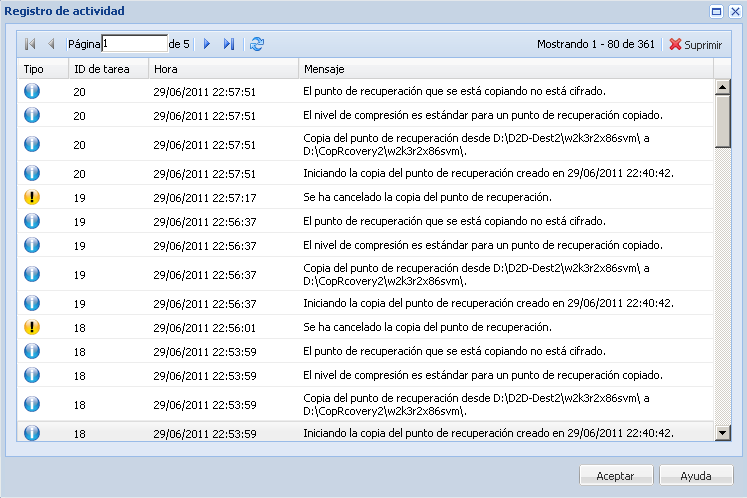Go to the previous page arrow

(x=51, y=44)
